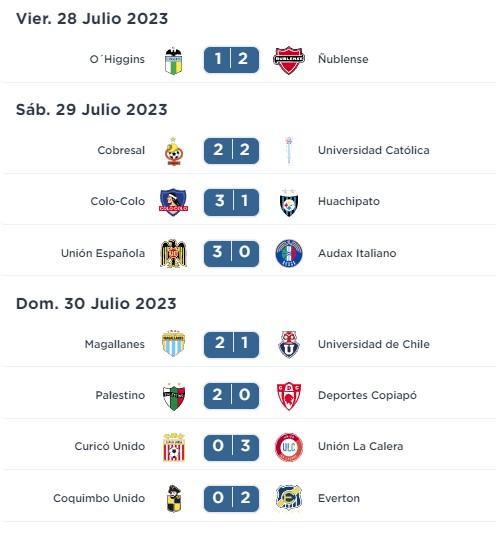Open the 1-2 O'Higgins vs Ñublense score

pos(231,60)
